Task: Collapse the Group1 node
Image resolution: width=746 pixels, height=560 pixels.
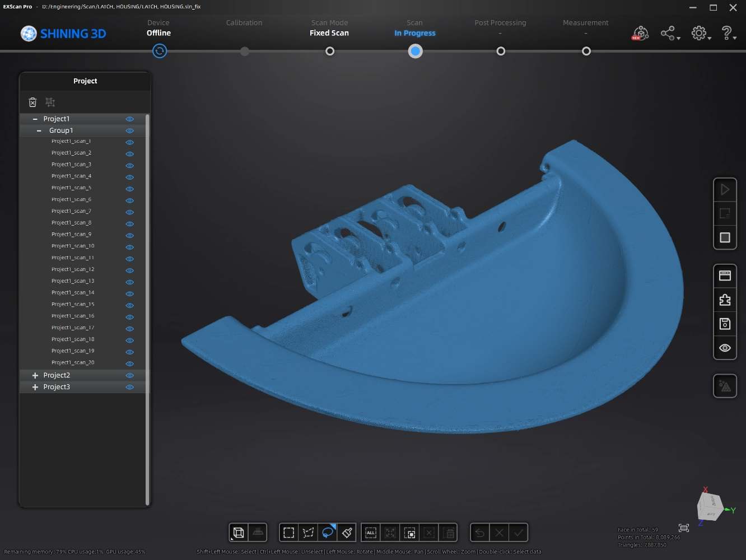Action: click(x=39, y=131)
